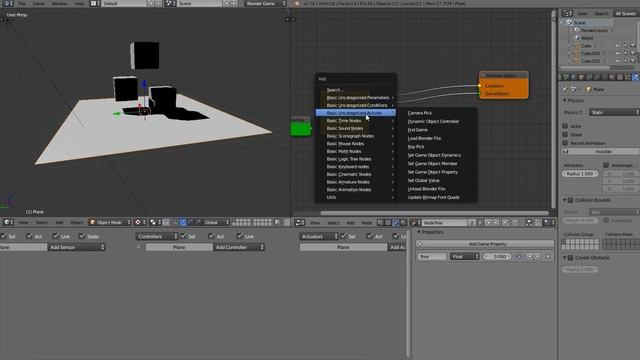Toggle the sensors State checkbox
640x360 pixels.
[x=82, y=236]
